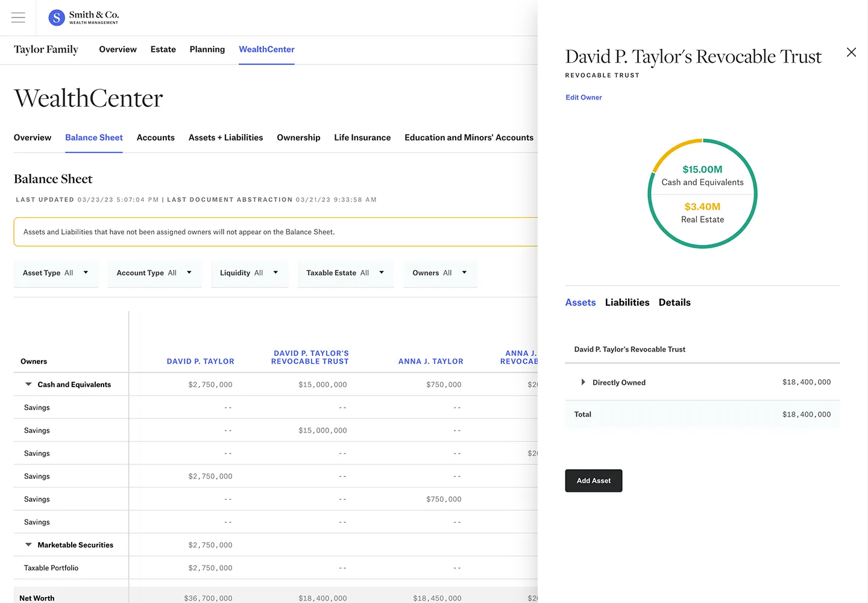
Task: Open the Estate navigation tab
Action: pos(163,49)
